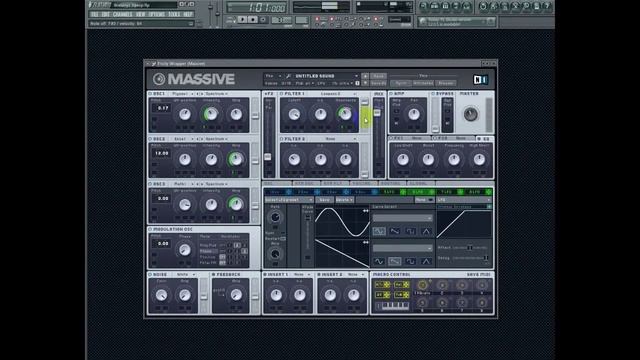Open Noise type White dropdown
This screenshot has height=360, width=640.
click(x=186, y=275)
